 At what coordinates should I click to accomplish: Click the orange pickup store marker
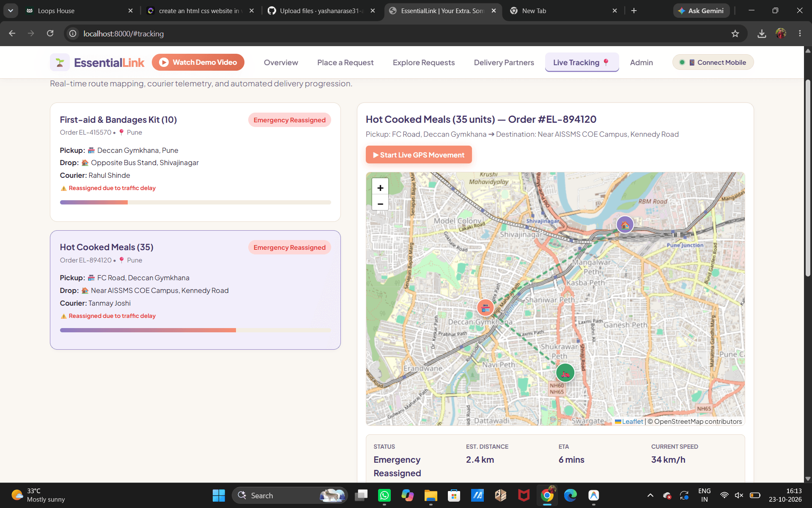click(485, 308)
